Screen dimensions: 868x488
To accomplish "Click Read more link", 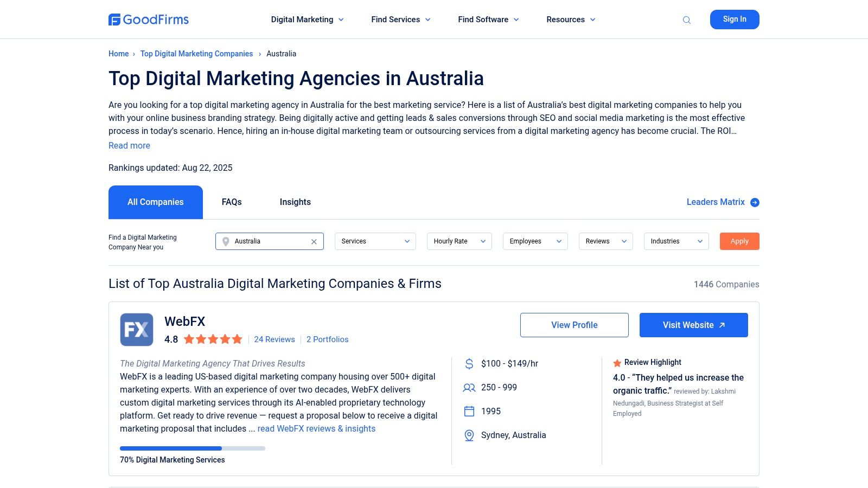I will [129, 145].
